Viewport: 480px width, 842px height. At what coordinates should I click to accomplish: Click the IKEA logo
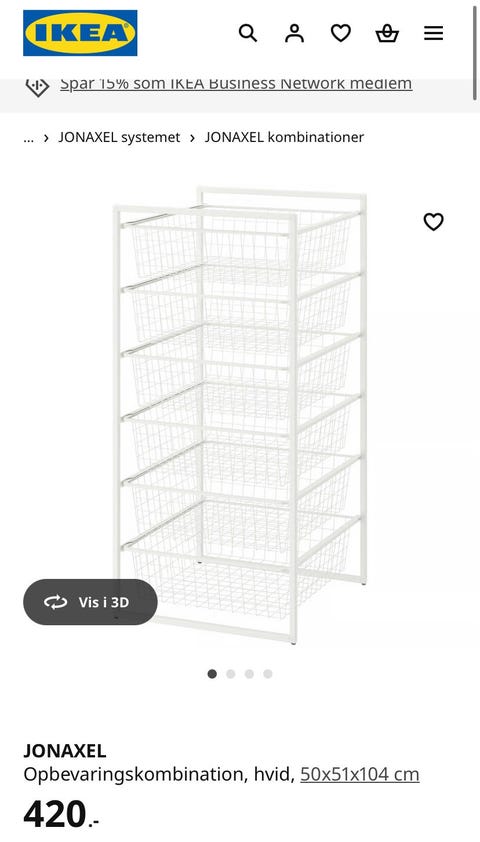(80, 33)
